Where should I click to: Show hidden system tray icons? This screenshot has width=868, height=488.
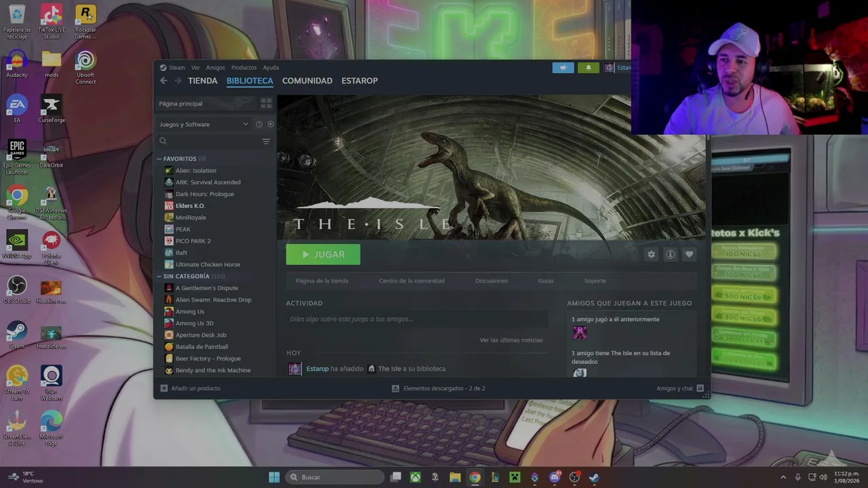(783, 477)
